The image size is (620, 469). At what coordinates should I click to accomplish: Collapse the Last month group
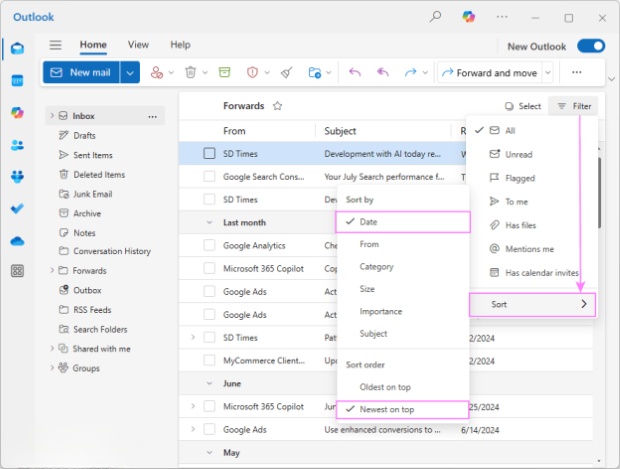click(209, 223)
